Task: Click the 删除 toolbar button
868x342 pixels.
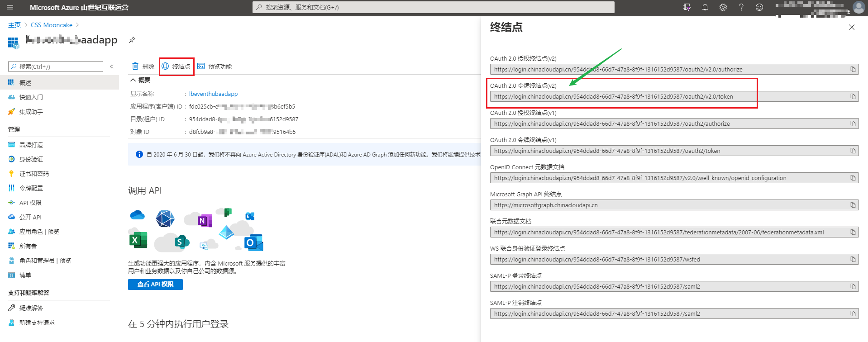Action: click(143, 66)
